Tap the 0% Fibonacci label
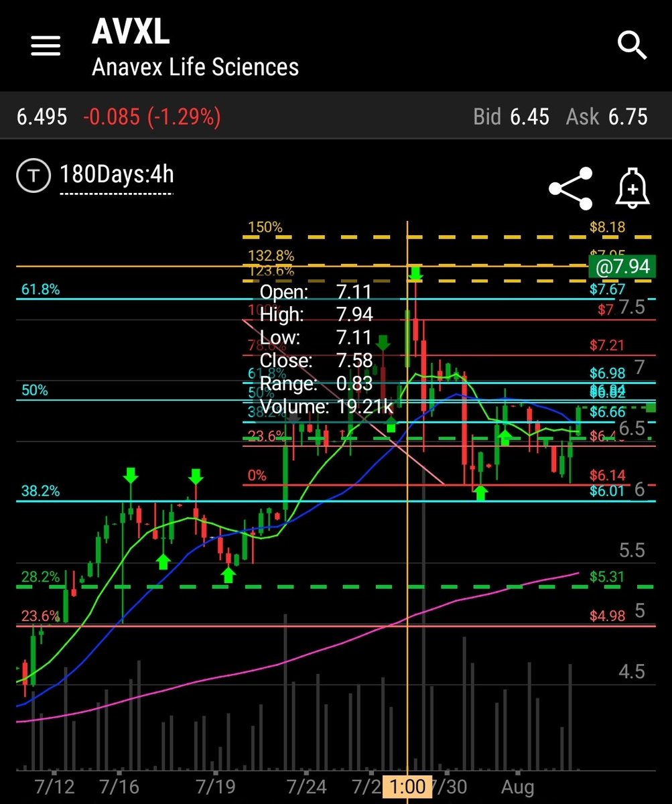Screen dimensions: 672x804 257,475
